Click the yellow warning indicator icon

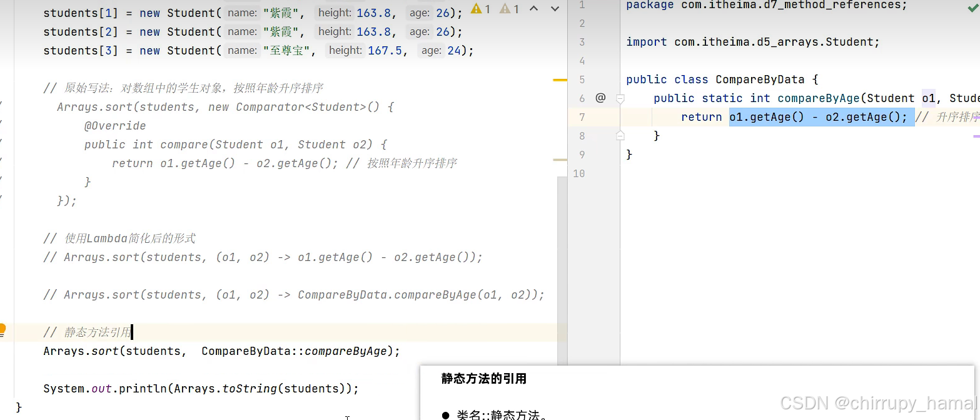click(x=477, y=9)
